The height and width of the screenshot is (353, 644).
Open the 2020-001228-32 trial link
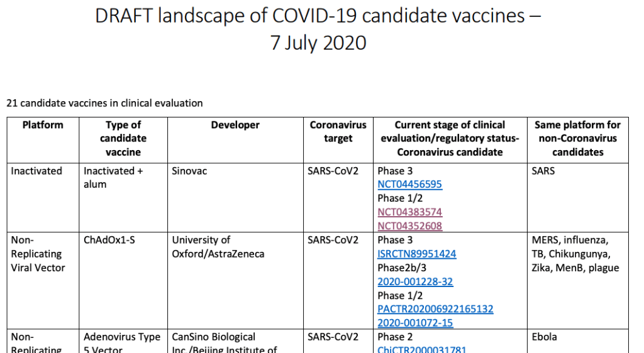click(415, 281)
